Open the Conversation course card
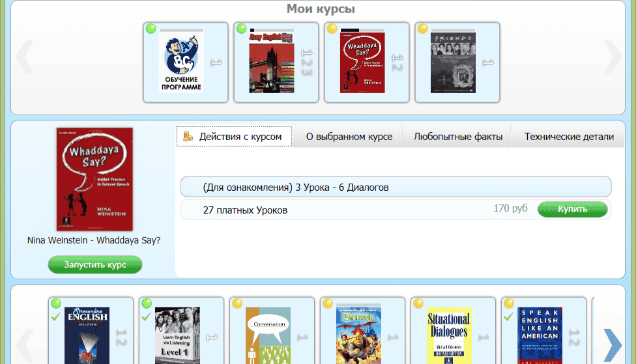 (x=272, y=331)
